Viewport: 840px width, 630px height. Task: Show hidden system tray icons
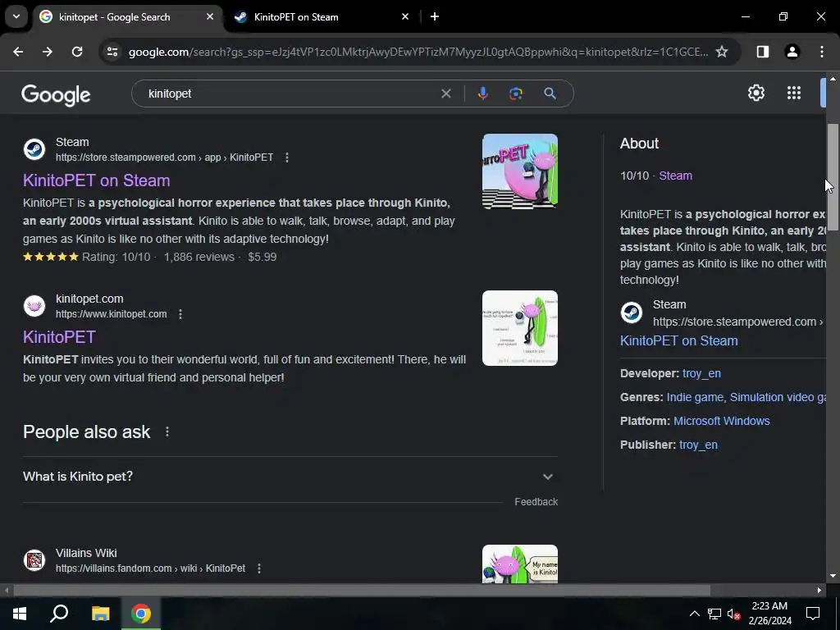click(x=694, y=614)
